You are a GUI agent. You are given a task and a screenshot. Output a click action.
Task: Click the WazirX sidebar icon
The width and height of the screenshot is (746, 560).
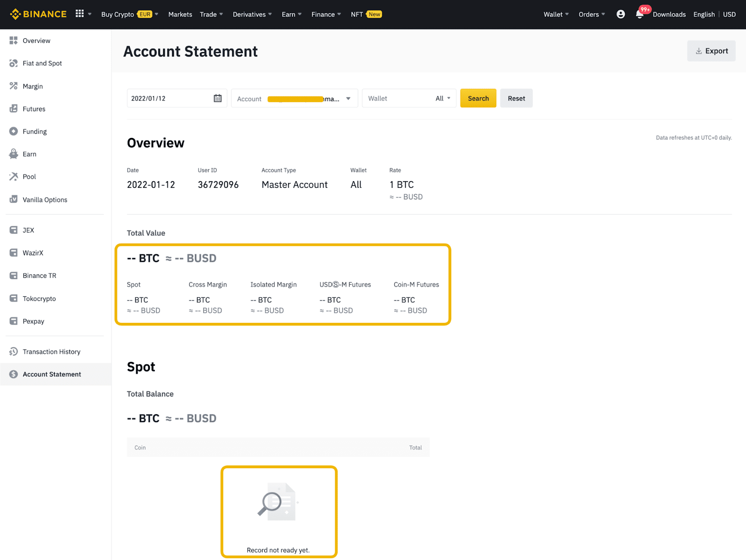14,253
